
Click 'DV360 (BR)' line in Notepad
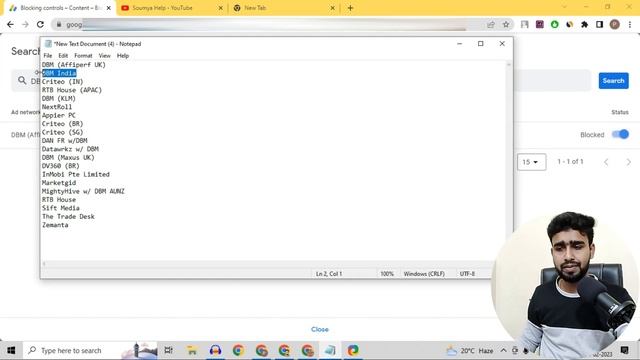click(x=61, y=166)
